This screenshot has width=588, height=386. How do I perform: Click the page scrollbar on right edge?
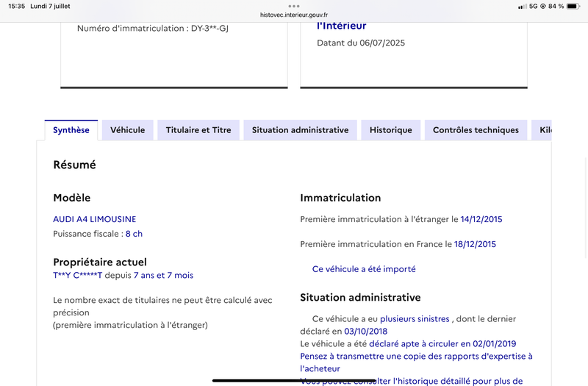pyautogui.click(x=586, y=208)
